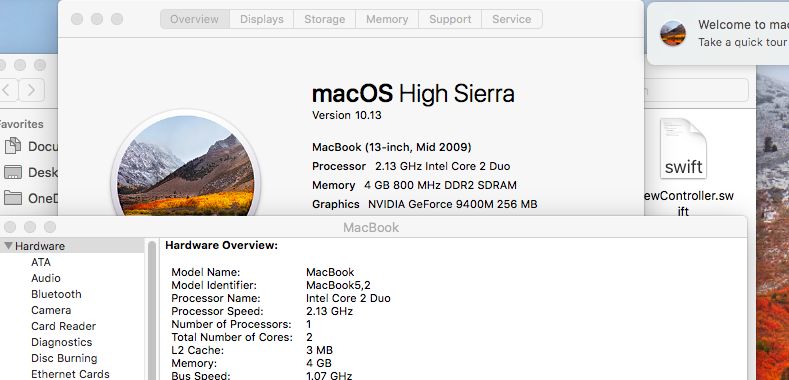This screenshot has width=789, height=380.
Task: Open Documents folder icon in Finder sidebar
Action: (x=13, y=146)
